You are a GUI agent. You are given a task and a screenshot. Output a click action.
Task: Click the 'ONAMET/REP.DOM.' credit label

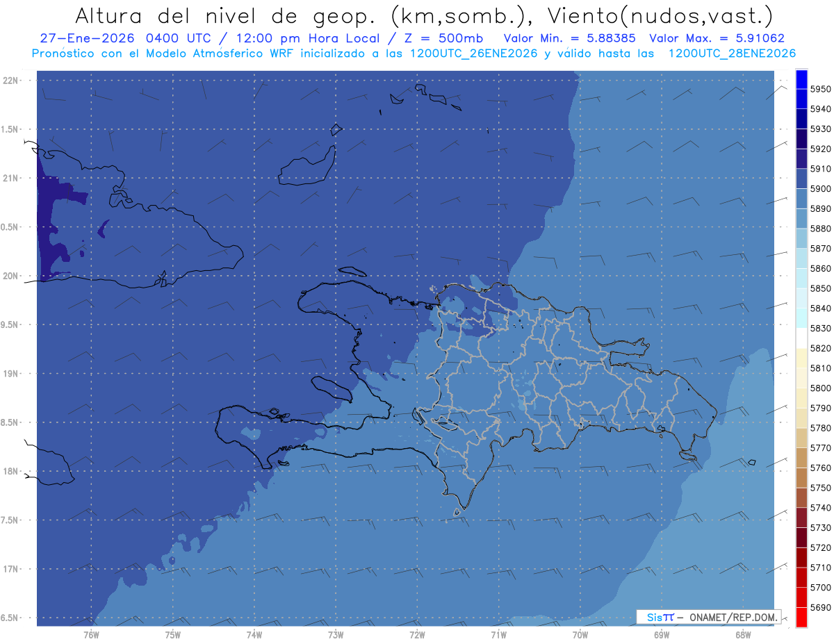(x=734, y=617)
